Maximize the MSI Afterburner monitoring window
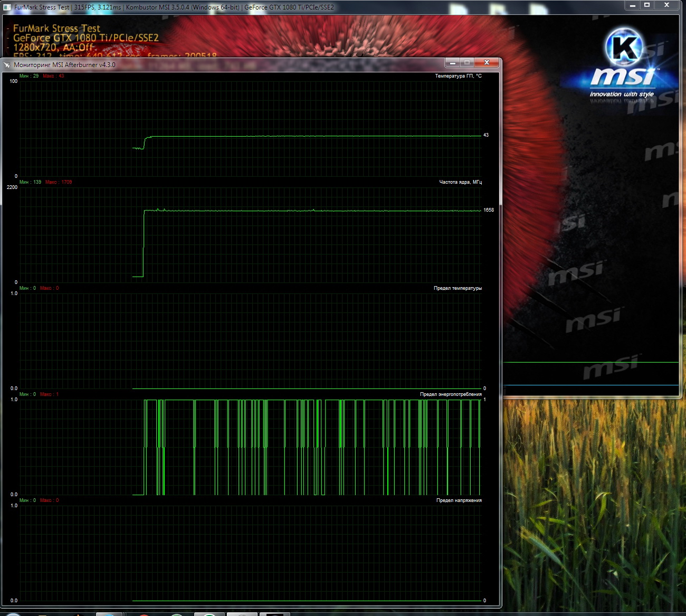 coord(467,63)
